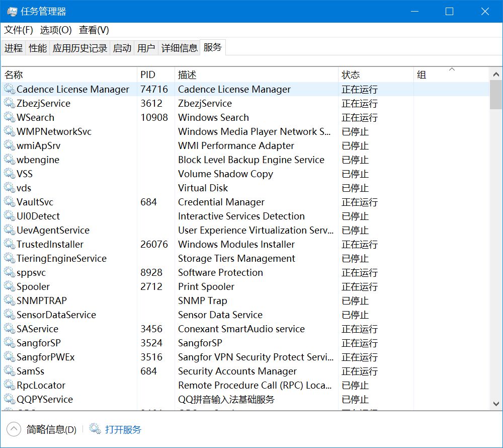Click the wmiApSrv service gear icon

9,145
